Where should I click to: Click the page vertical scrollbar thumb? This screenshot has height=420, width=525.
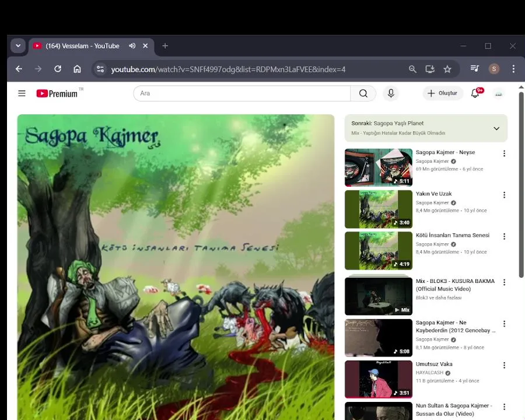521,185
